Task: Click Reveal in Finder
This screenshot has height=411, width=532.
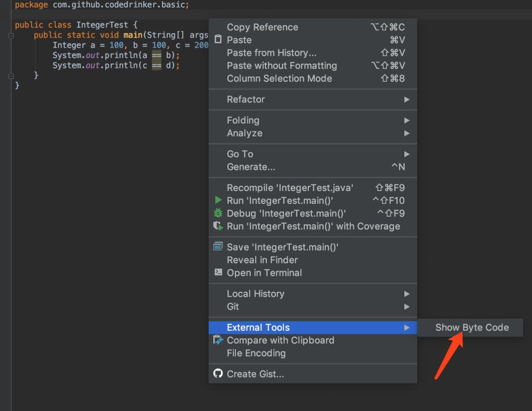Action: (262, 260)
